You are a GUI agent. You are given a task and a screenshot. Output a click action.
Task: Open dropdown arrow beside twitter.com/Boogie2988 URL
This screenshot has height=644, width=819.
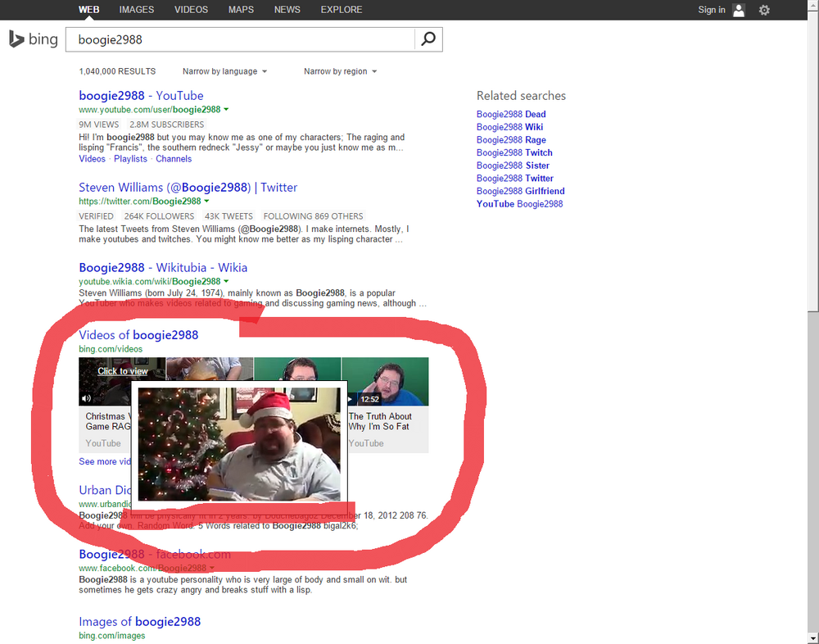(207, 202)
